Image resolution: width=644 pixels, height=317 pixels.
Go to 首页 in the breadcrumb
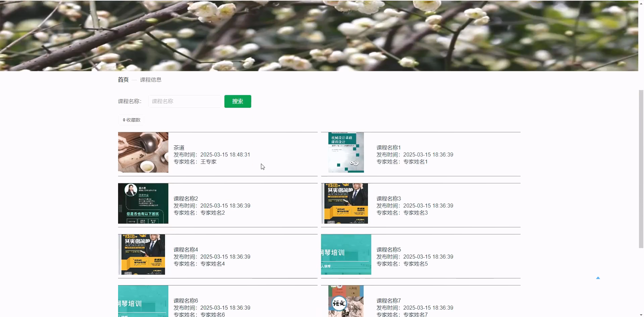pyautogui.click(x=123, y=80)
